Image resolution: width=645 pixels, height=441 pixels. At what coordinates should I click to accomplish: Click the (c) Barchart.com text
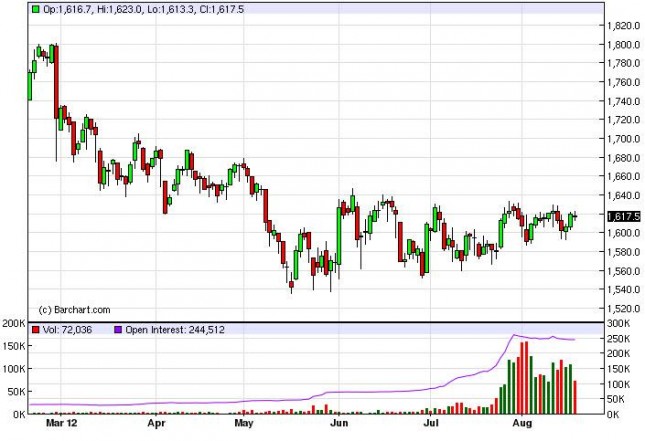pyautogui.click(x=74, y=310)
